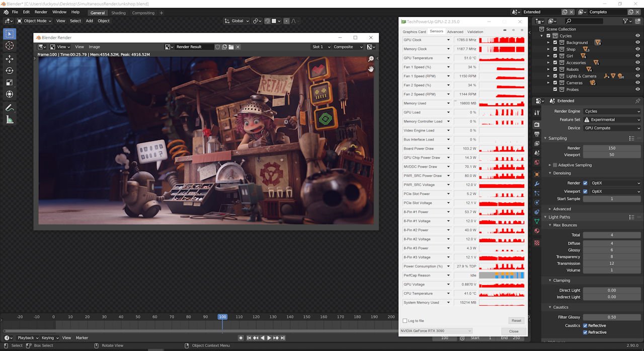Open the Render Engine dropdown
Viewport: 644px width, 351px height.
(612, 111)
